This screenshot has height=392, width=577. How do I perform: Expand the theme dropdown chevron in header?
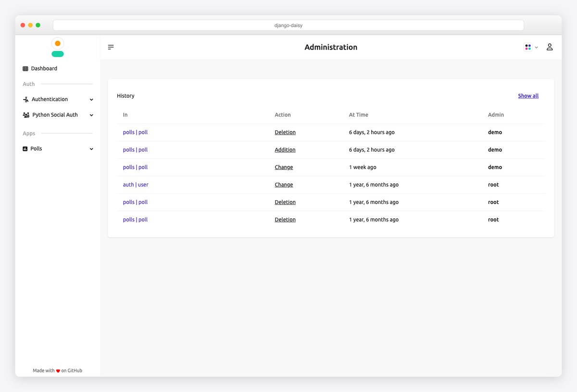[x=536, y=48]
